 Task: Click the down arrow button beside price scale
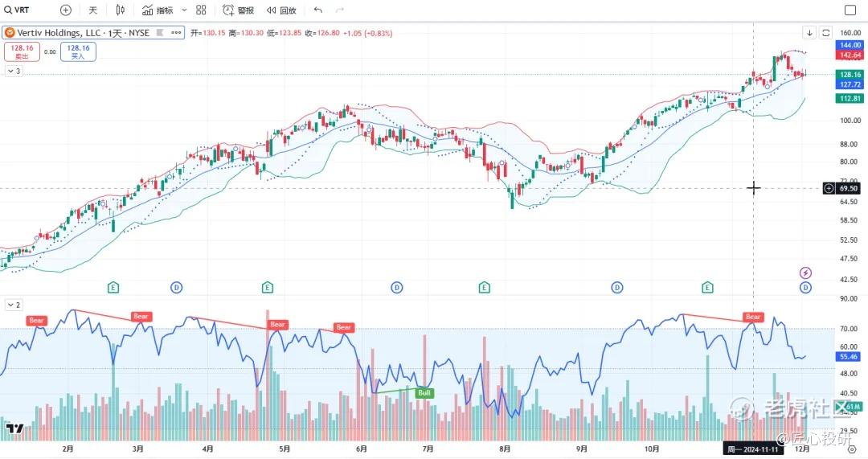(809, 32)
